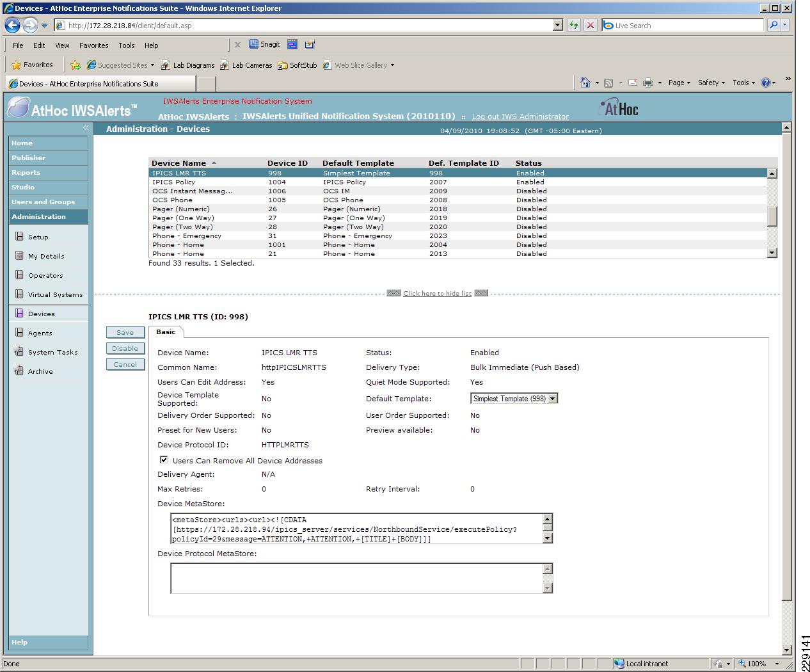
Task: Click the Disable button
Action: [x=125, y=348]
